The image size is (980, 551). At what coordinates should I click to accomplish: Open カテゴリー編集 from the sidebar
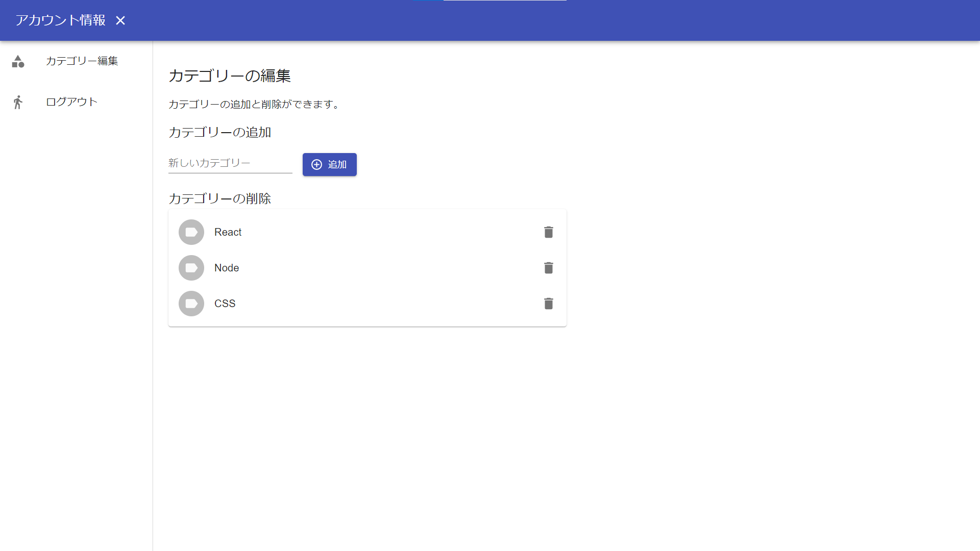[x=82, y=61]
